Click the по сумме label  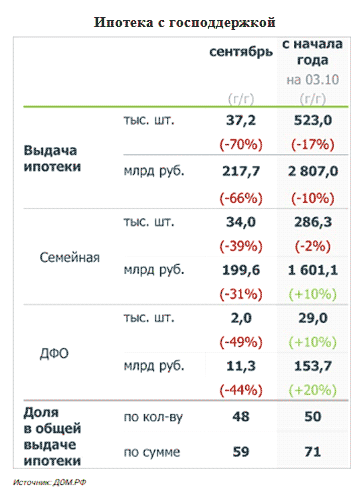pos(152,452)
